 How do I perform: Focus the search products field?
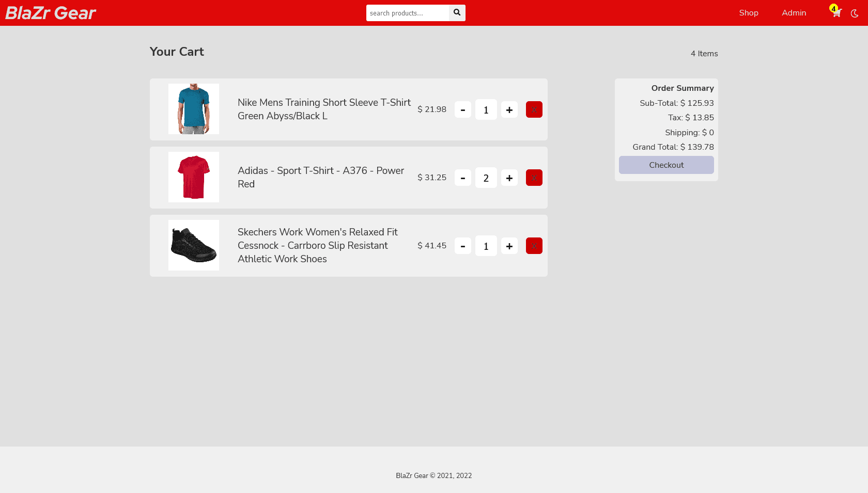click(x=408, y=13)
